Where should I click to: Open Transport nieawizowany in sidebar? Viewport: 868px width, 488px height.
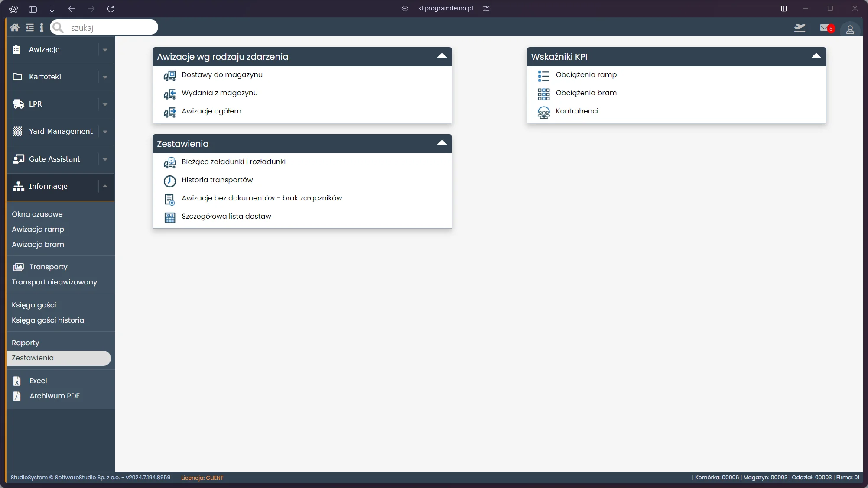(x=55, y=282)
